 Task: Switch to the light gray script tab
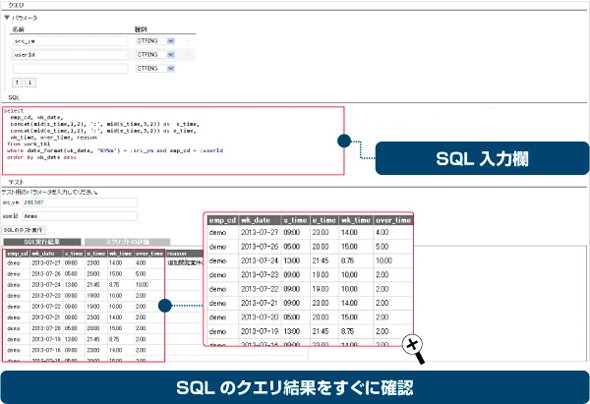pyautogui.click(x=127, y=242)
